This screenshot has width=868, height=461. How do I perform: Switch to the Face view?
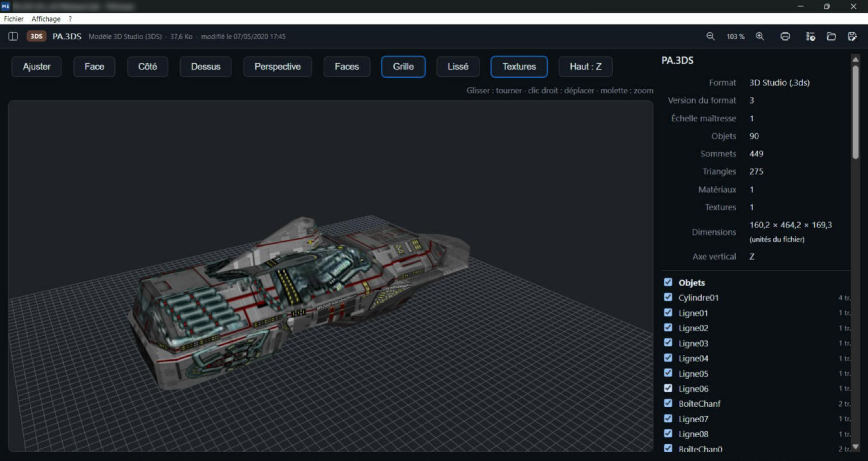tap(94, 66)
